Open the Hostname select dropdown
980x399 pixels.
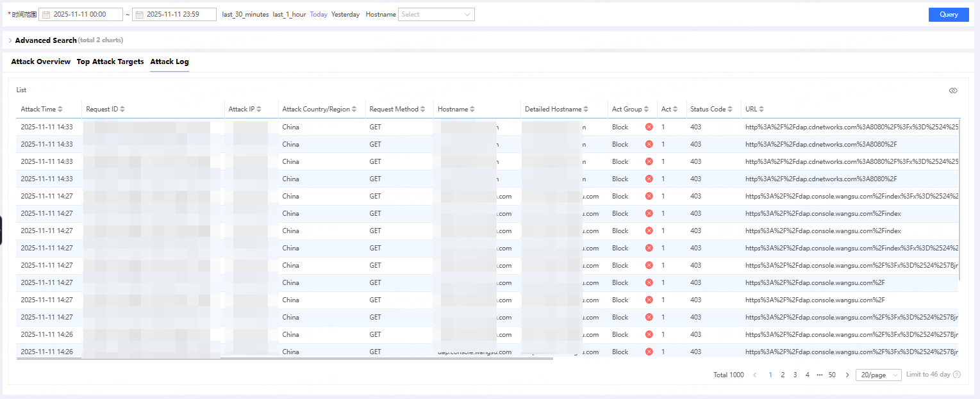(x=436, y=14)
